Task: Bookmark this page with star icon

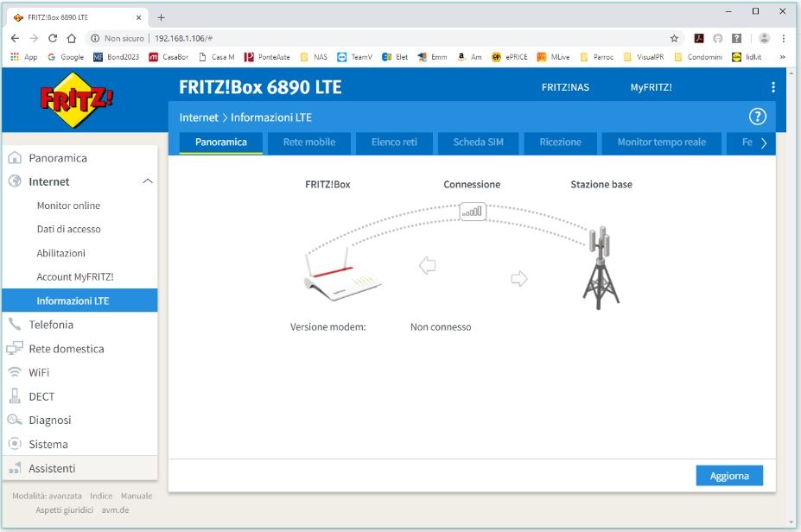Action: point(674,38)
